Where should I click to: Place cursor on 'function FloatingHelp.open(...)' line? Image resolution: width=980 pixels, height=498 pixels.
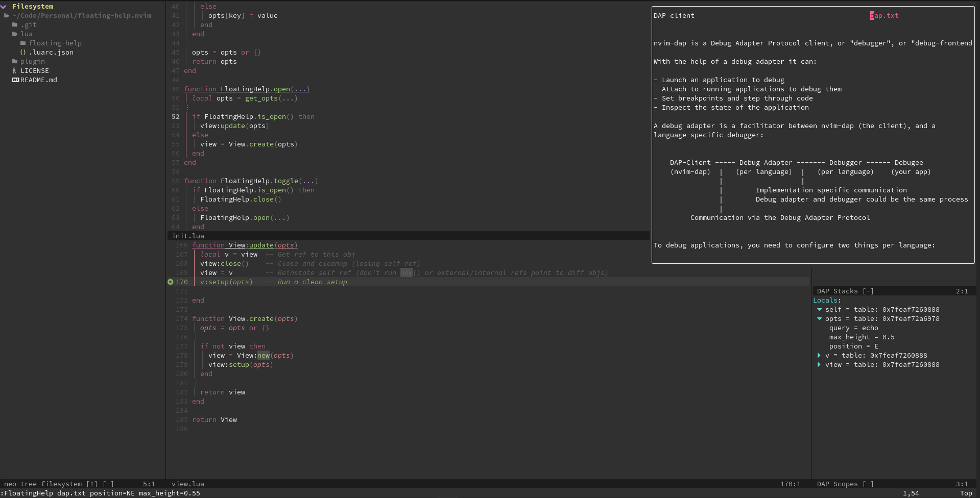pyautogui.click(x=247, y=89)
